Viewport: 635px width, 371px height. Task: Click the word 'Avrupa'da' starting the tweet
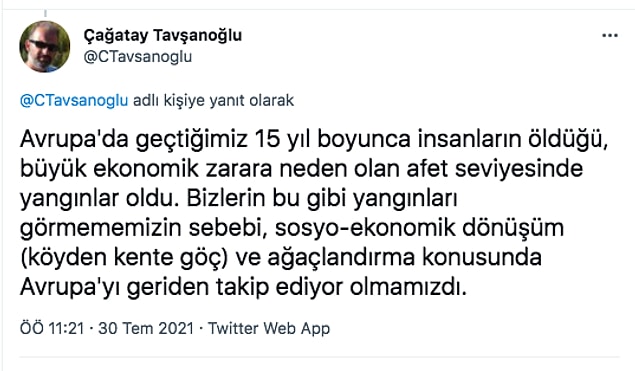point(74,139)
